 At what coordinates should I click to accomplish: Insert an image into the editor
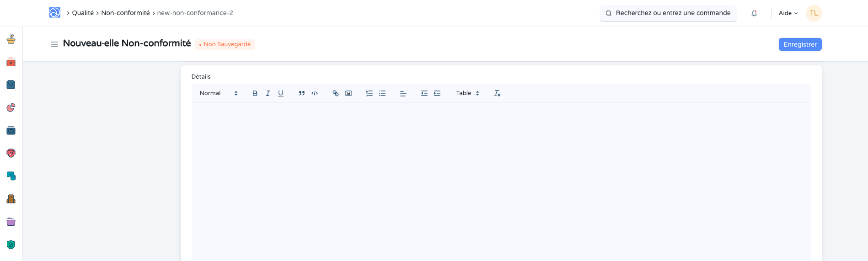coord(348,93)
